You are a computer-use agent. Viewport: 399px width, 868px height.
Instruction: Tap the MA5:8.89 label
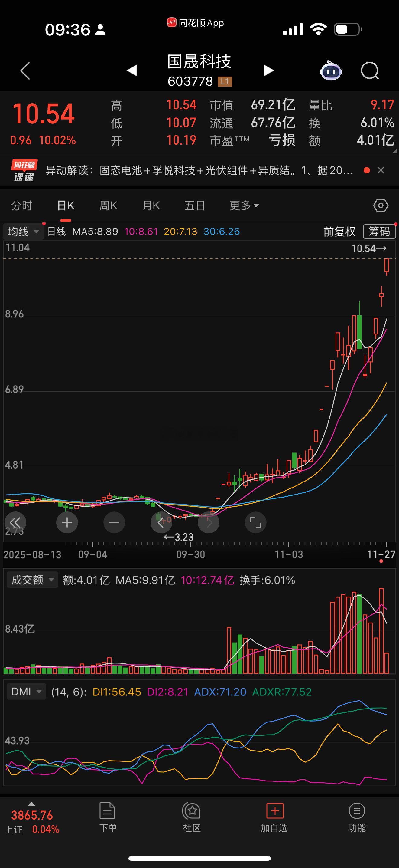(95, 232)
